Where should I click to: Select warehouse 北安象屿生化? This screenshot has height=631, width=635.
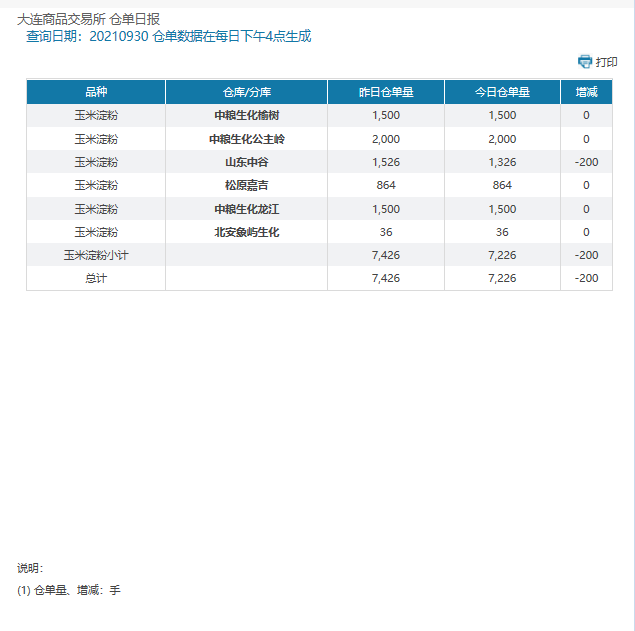pyautogui.click(x=246, y=232)
